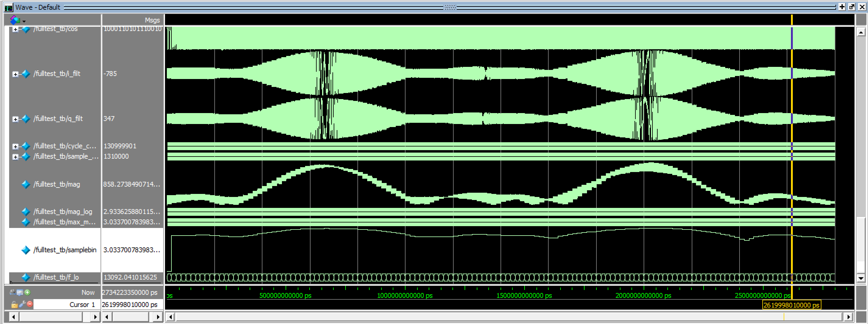The width and height of the screenshot is (868, 324).
Task: Delete Cursor 1 using the red minus icon
Action: 30,305
